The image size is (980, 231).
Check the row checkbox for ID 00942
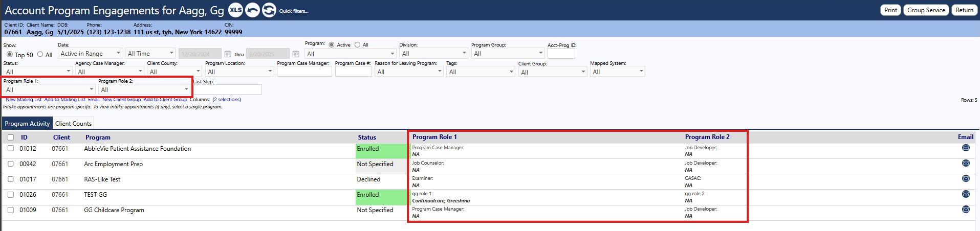click(x=10, y=164)
